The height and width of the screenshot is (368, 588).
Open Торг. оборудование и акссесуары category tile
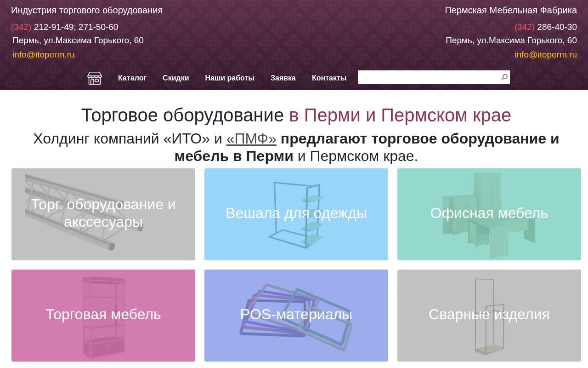(103, 214)
